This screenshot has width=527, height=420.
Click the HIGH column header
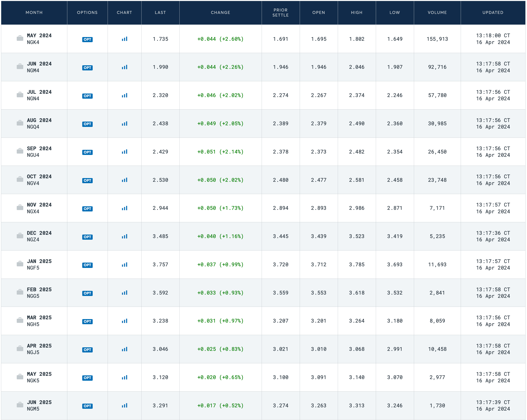point(357,12)
